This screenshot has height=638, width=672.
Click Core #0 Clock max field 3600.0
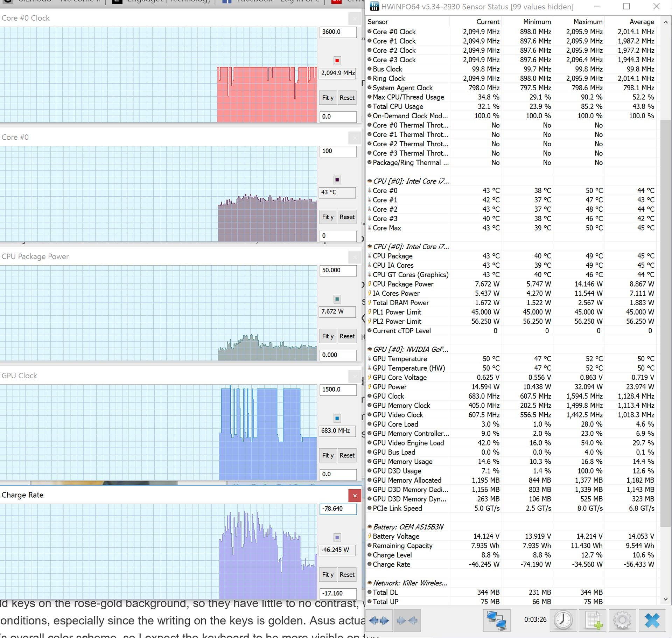click(338, 32)
